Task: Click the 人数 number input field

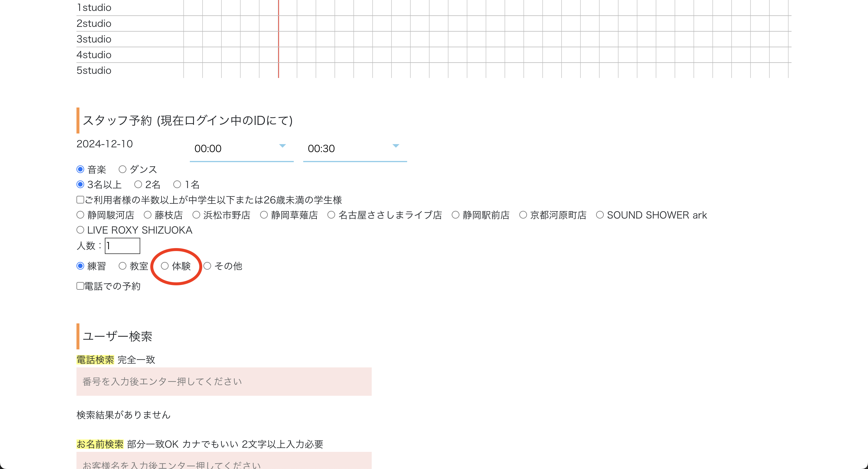Action: click(x=122, y=246)
